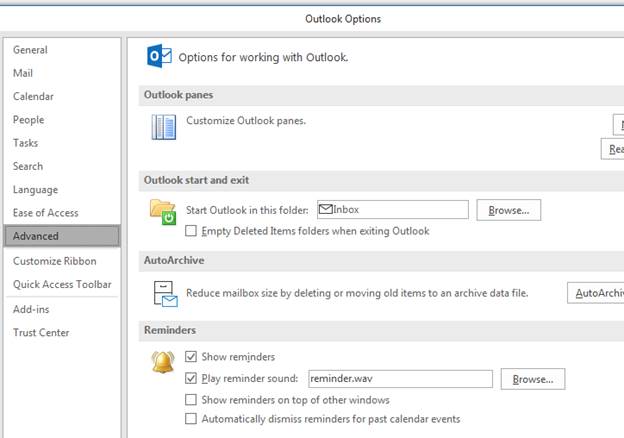Open the General options category
The image size is (624, 438).
point(62,50)
